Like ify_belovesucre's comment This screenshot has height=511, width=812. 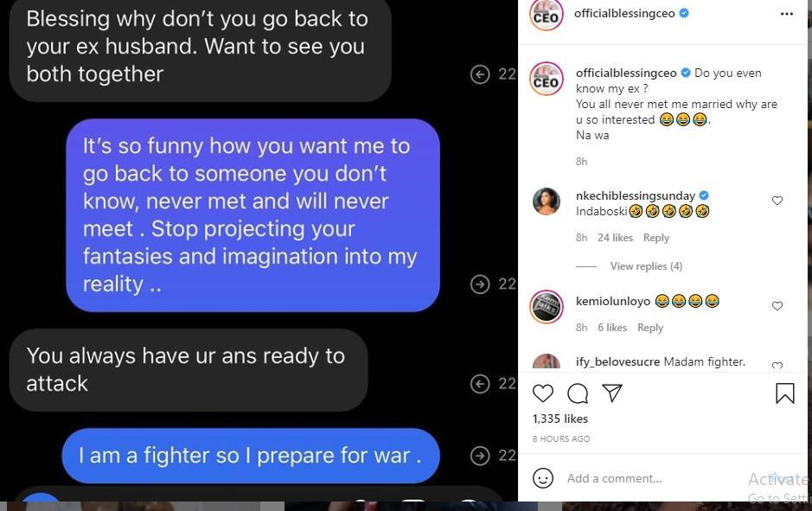tap(777, 365)
